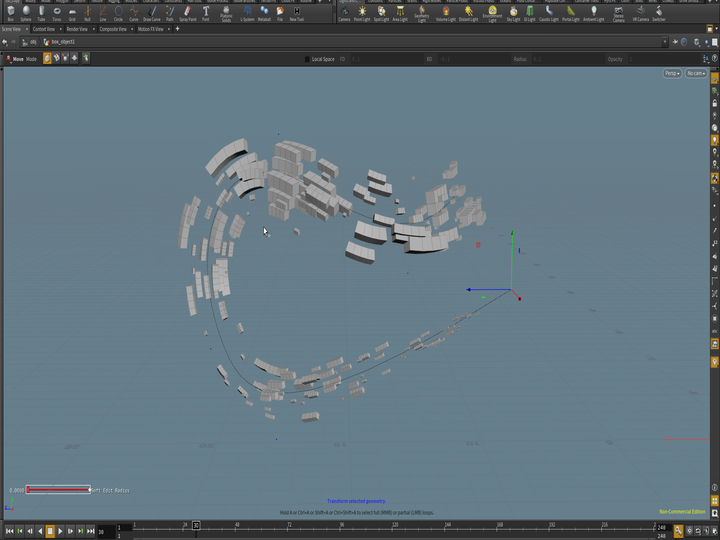The image size is (720, 540).
Task: Select the Sphere shelf tool
Action: click(26, 12)
